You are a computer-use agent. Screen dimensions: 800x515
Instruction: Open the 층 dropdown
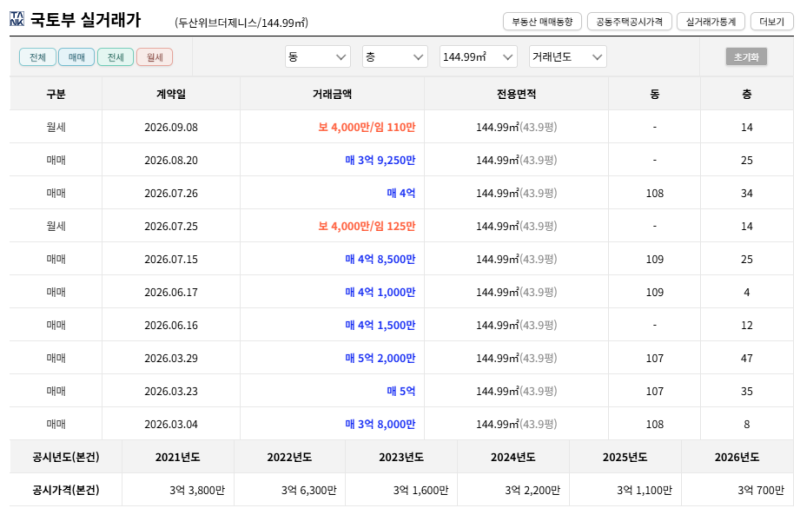(394, 57)
